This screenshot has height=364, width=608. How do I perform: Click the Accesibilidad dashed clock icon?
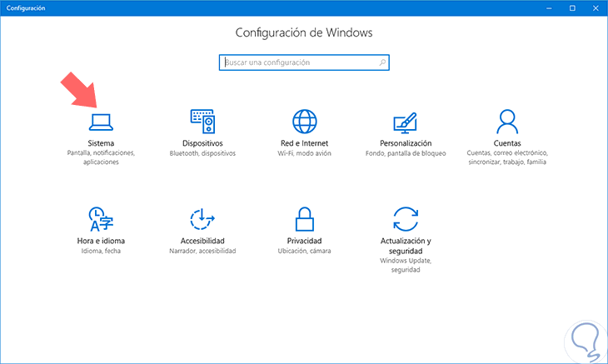(x=202, y=220)
